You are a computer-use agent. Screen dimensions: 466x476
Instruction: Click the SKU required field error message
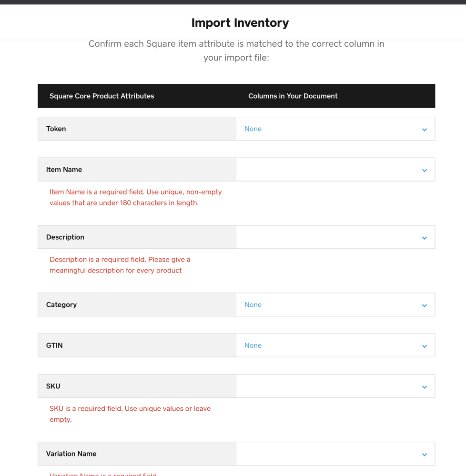[130, 414]
